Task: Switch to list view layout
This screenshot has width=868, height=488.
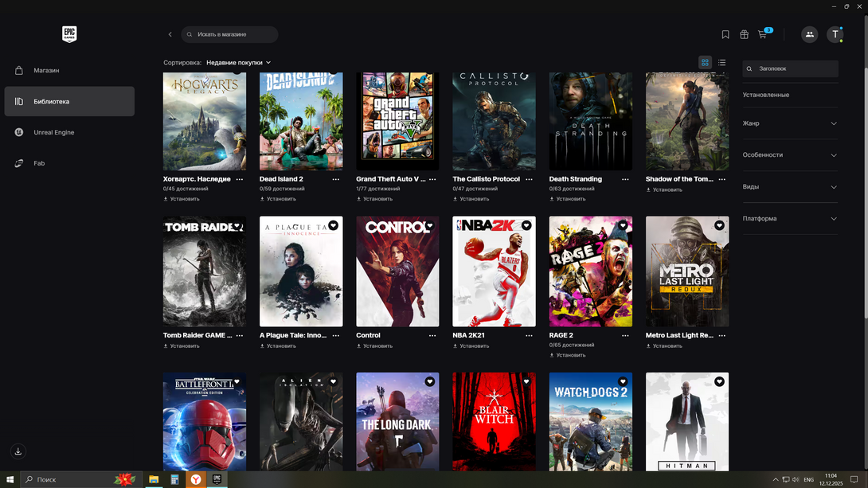Action: (721, 62)
